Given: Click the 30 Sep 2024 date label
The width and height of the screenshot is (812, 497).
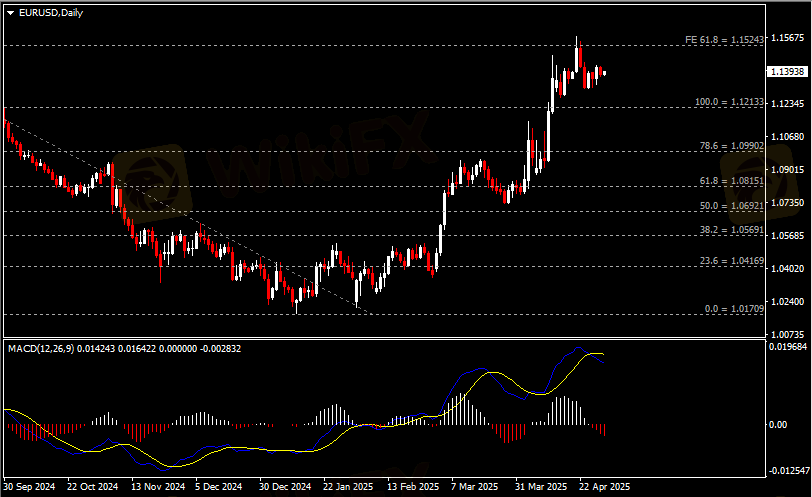Looking at the screenshot, I should pos(30,487).
